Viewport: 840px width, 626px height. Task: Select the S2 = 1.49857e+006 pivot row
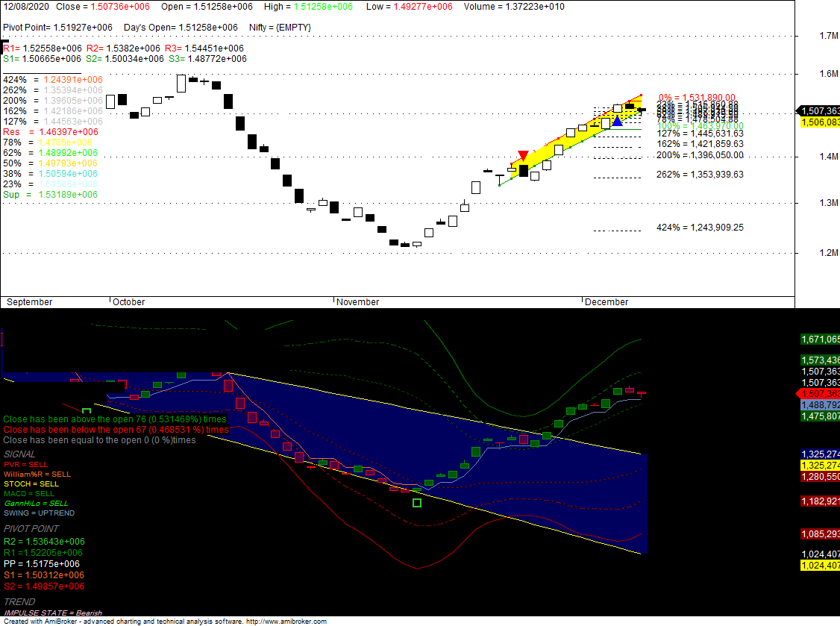coord(43,587)
